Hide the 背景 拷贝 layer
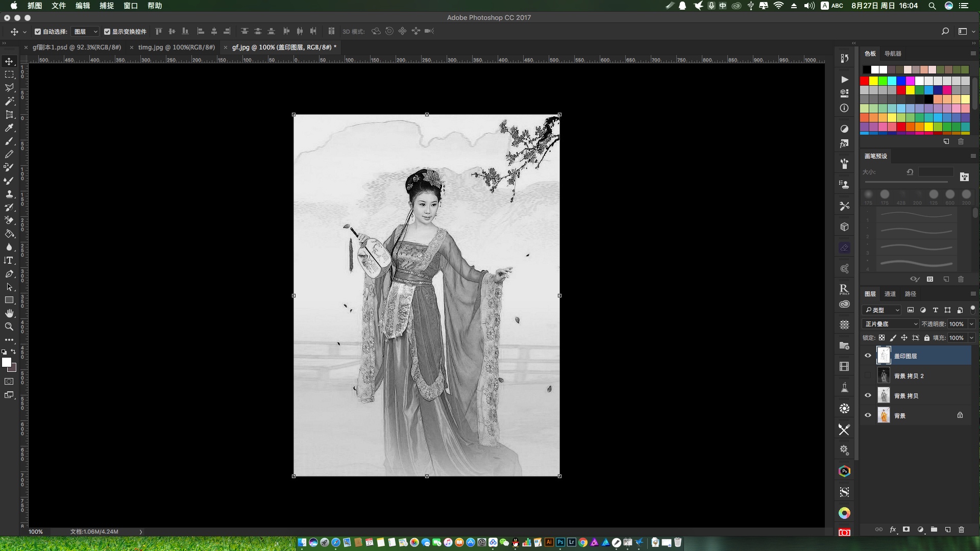This screenshot has height=551, width=980. [868, 395]
